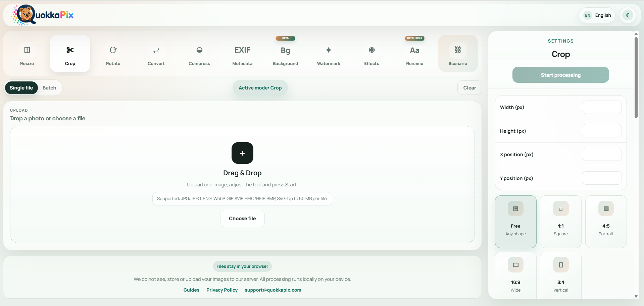This screenshot has height=306, width=644.
Task: Click 'Drop a photo or choose a file' text
Action: tap(48, 118)
